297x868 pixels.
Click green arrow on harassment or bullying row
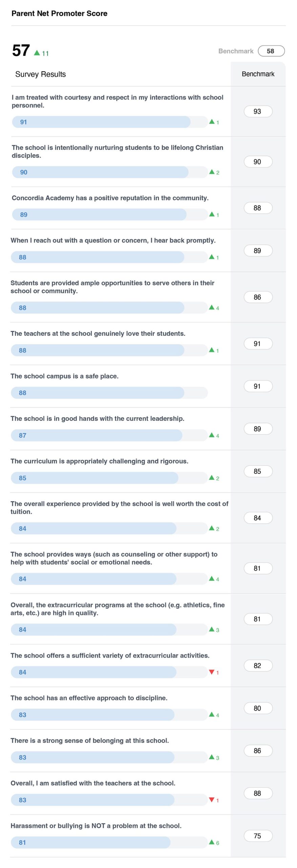pos(212,842)
